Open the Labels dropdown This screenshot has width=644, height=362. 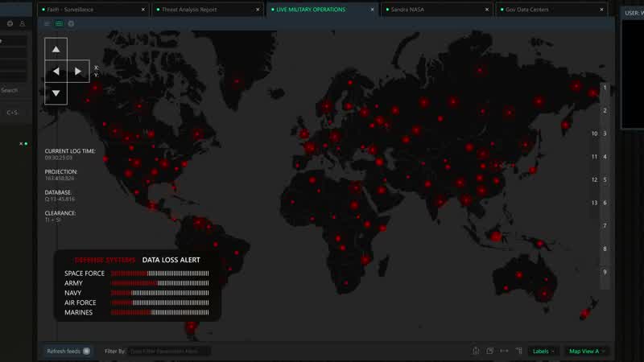543,351
